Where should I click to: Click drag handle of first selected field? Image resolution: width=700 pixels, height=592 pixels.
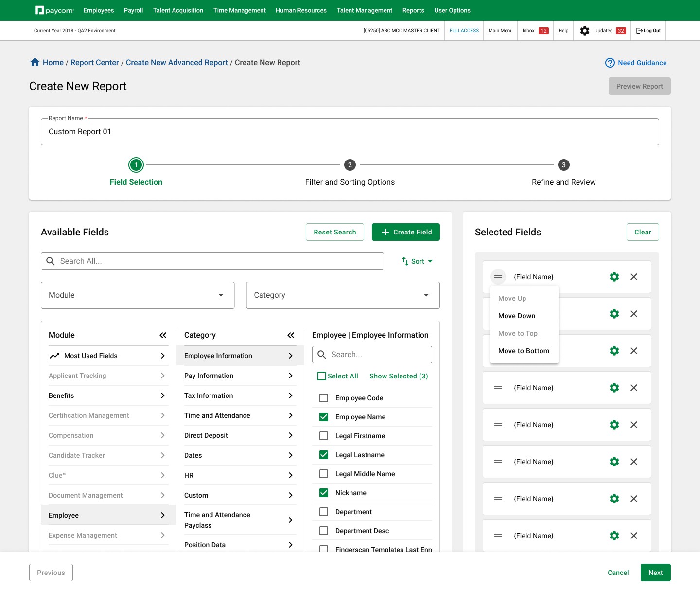pos(498,277)
